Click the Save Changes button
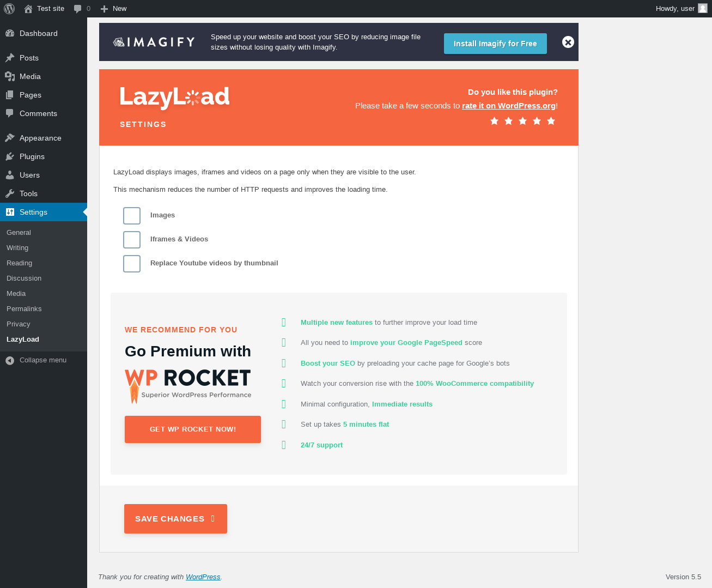Image resolution: width=712 pixels, height=588 pixels. [x=175, y=519]
